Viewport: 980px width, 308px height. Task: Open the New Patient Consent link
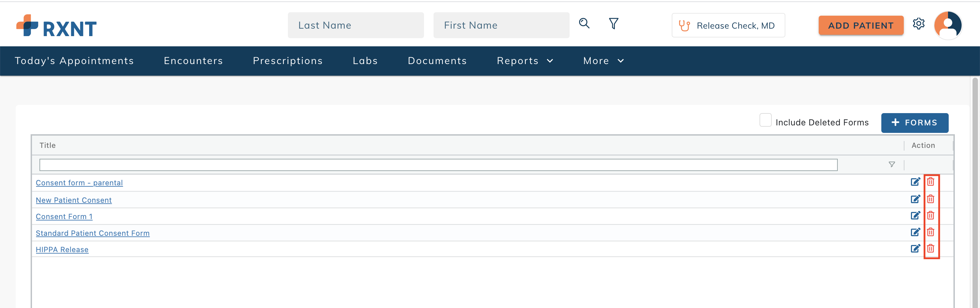pos(74,200)
